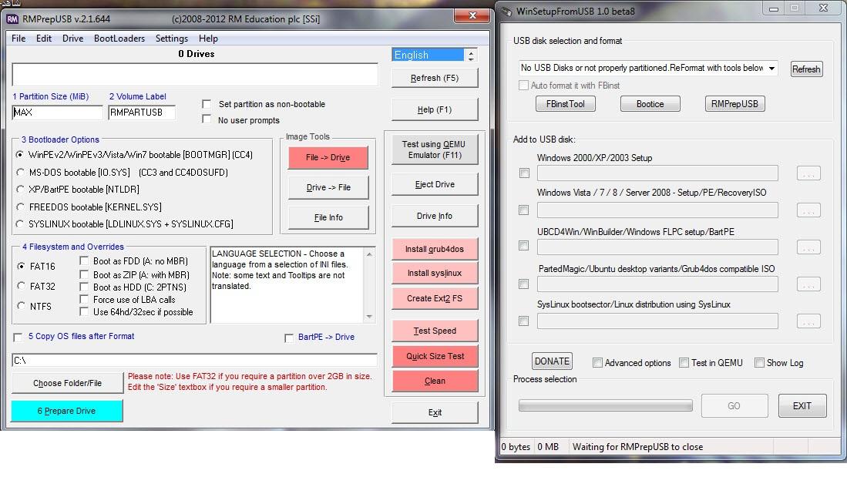Step through the English language selector arrows
Viewport: 847px width, 504px height.
[471, 55]
